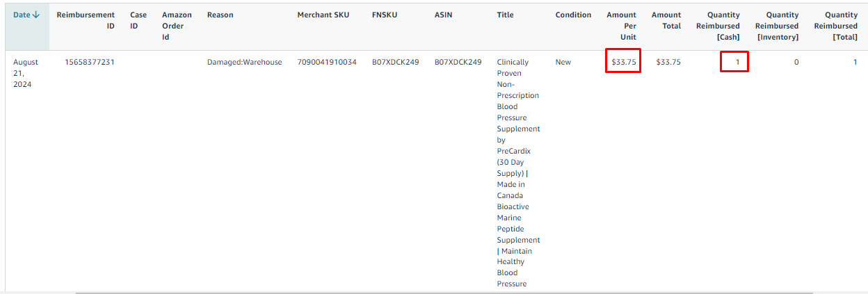Click reimbursement ID 15658377231
The width and height of the screenshot is (868, 294).
[90, 62]
